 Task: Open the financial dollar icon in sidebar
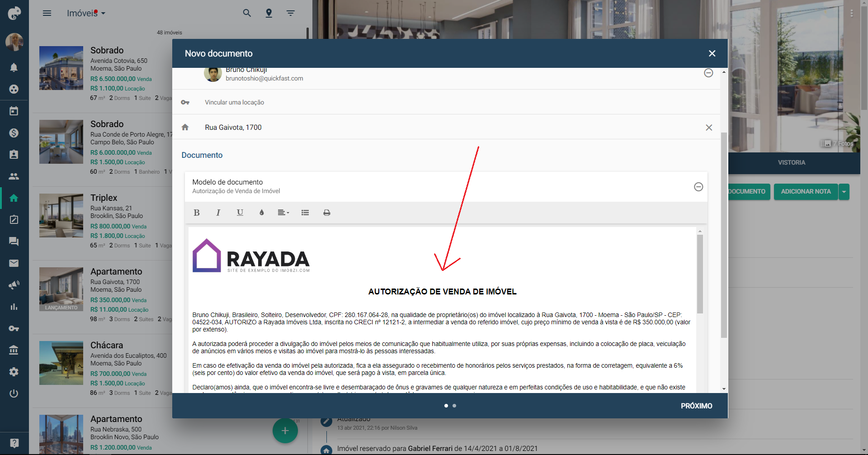point(14,133)
